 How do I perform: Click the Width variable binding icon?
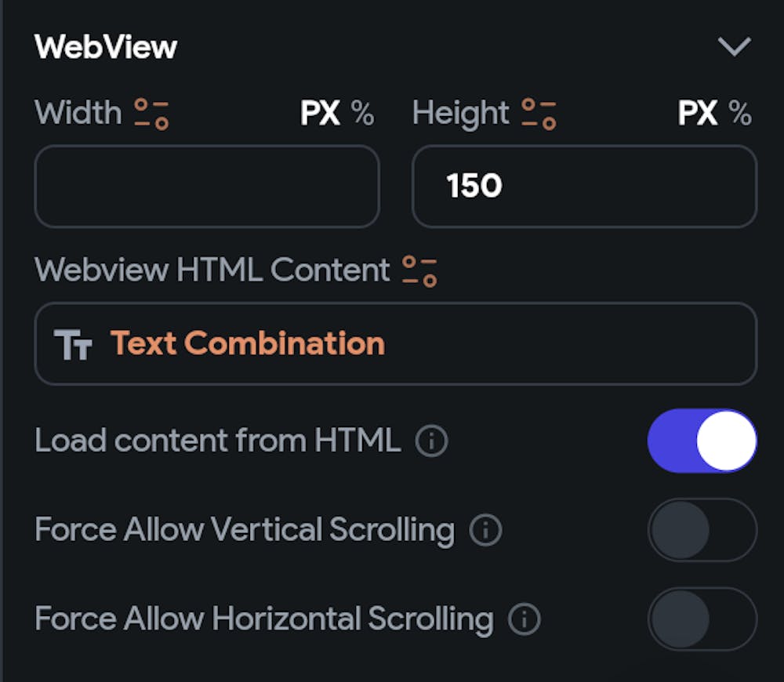click(x=151, y=114)
